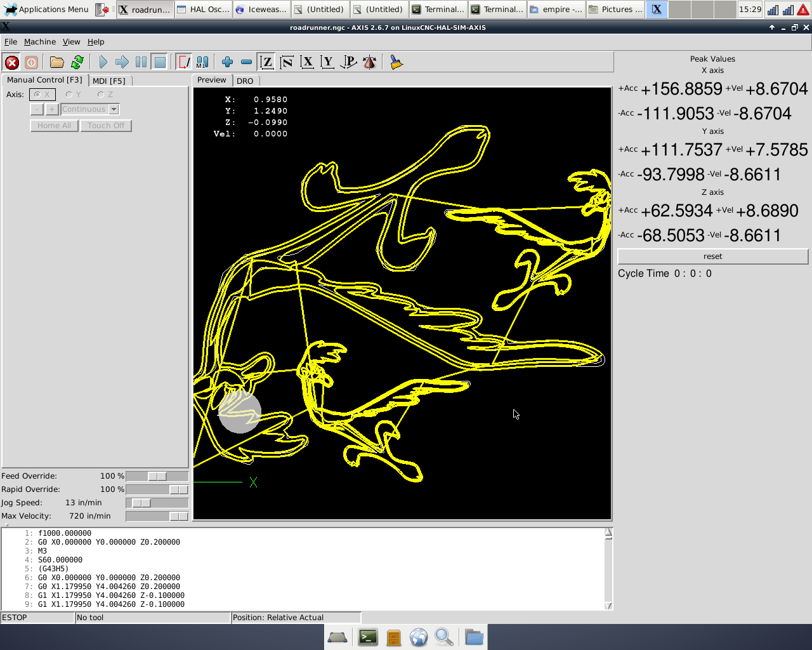812x650 pixels.
Task: Jog axis in negative direction button
Action: point(37,109)
